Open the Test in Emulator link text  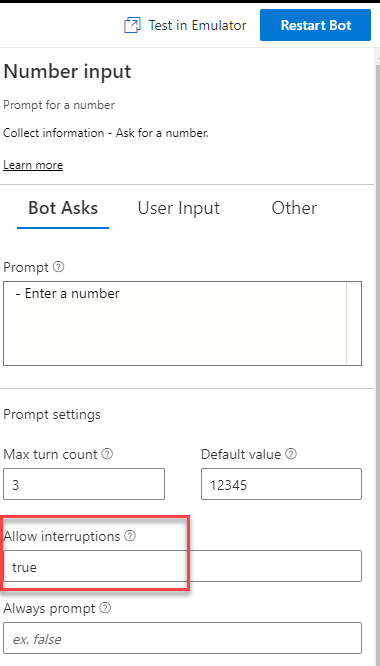click(197, 25)
